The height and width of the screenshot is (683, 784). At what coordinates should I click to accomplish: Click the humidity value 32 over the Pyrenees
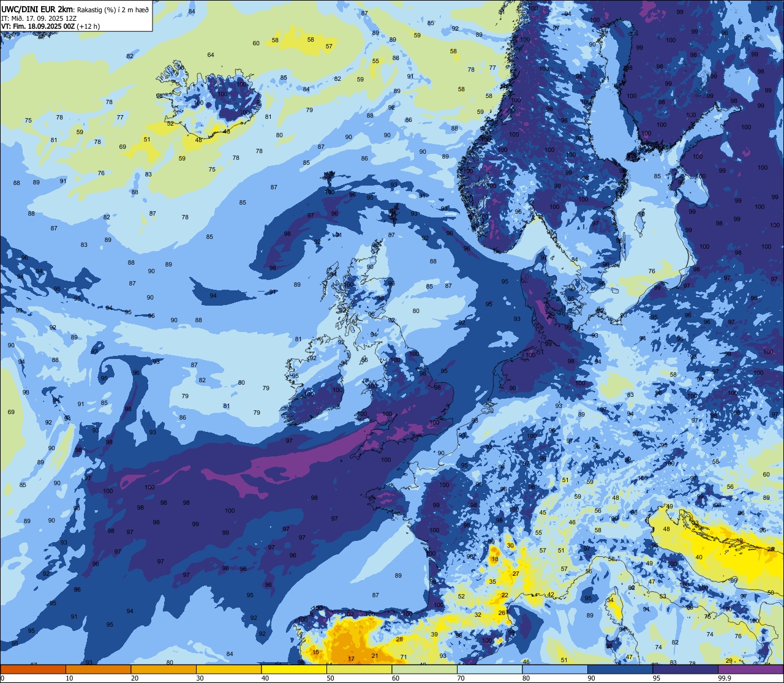[478, 614]
